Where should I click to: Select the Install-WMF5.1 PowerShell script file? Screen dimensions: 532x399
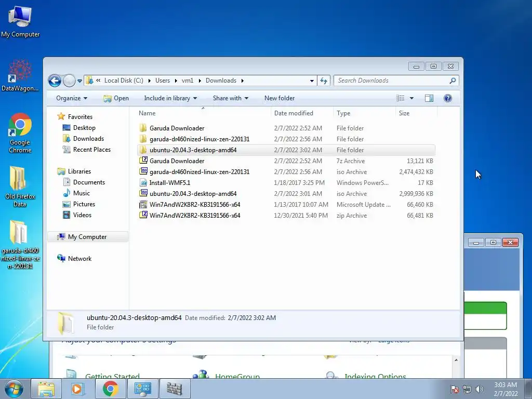286,182
